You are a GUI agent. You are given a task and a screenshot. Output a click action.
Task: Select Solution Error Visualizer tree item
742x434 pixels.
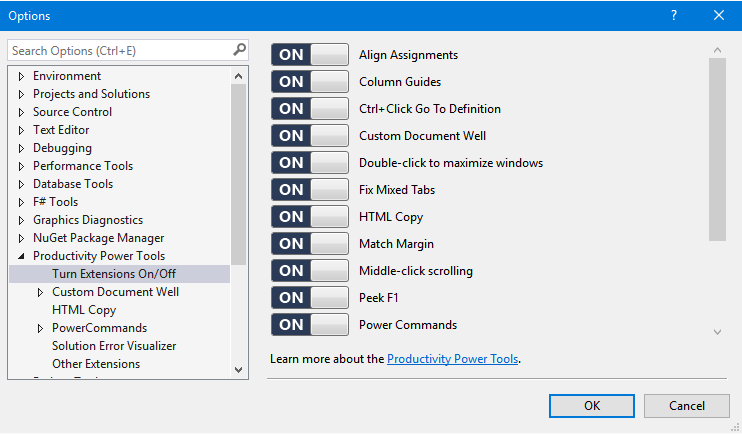coord(114,346)
